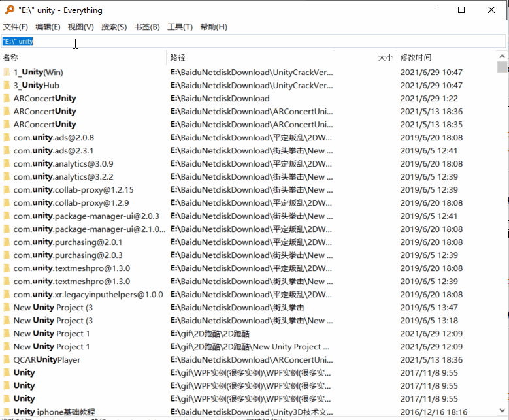Click folder icon of com.unity.collab-proxy@1.2.15
This screenshot has width=509, height=420.
(x=7, y=190)
